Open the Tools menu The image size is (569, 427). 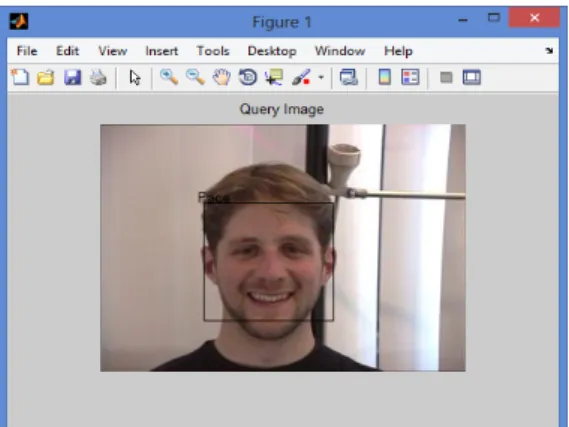pyautogui.click(x=213, y=51)
